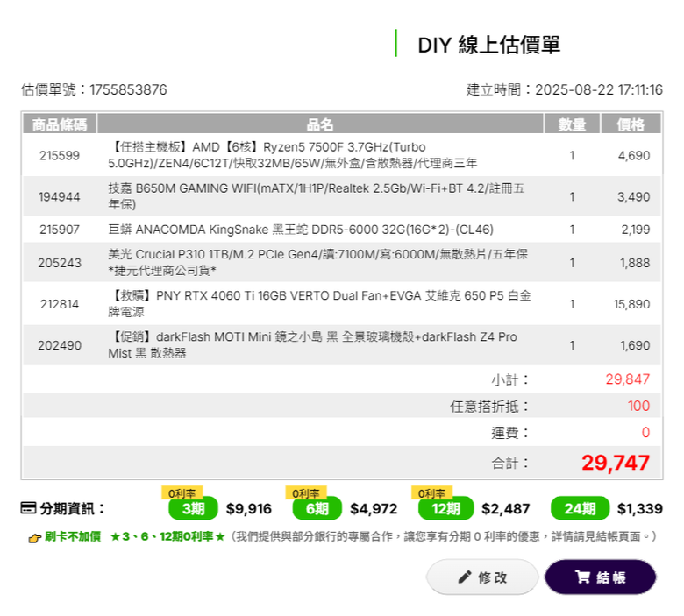
Task: Click the PNY RTX 4060 Ti product name
Action: pos(319,303)
